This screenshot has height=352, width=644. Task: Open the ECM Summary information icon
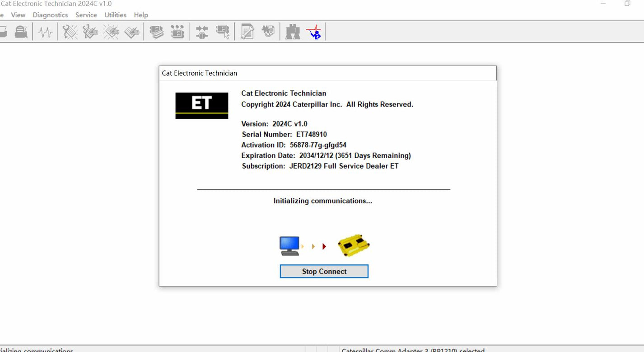[x=156, y=31]
